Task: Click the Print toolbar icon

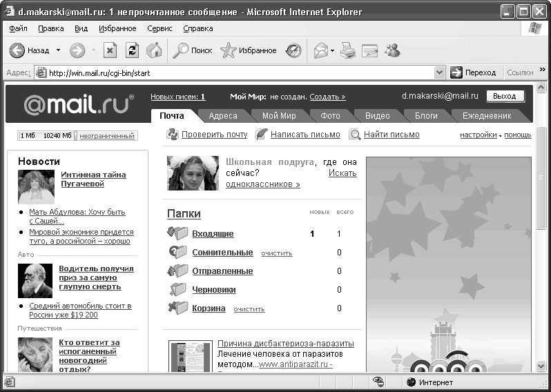Action: click(348, 50)
